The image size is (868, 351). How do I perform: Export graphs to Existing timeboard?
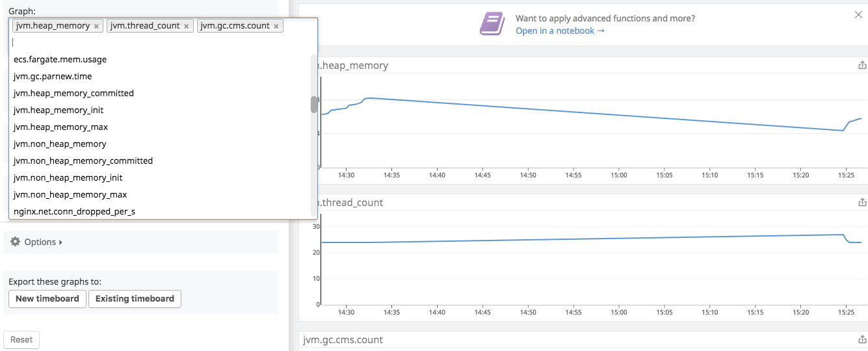click(x=135, y=299)
